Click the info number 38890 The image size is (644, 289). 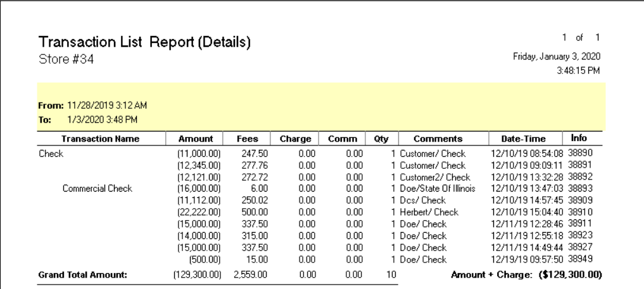(580, 153)
